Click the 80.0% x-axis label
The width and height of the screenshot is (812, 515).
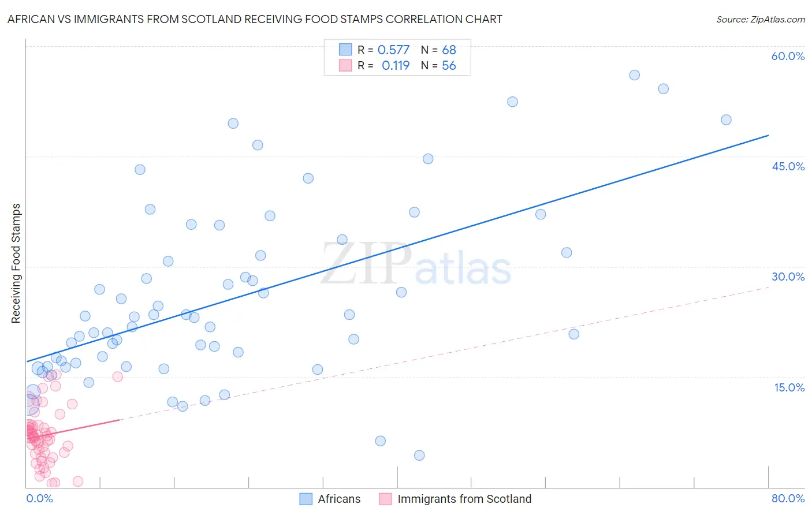click(x=788, y=498)
